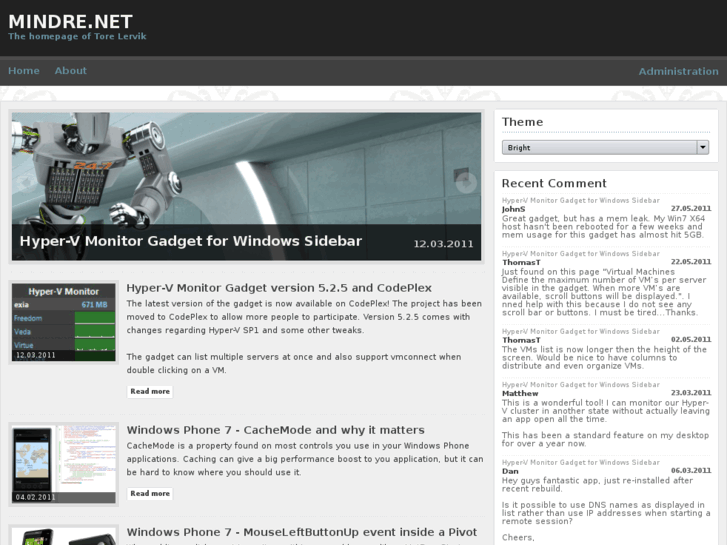Open the post link above ThomasT's 22.05.2011 comment
Screen dimensions: 727x545
580,254
